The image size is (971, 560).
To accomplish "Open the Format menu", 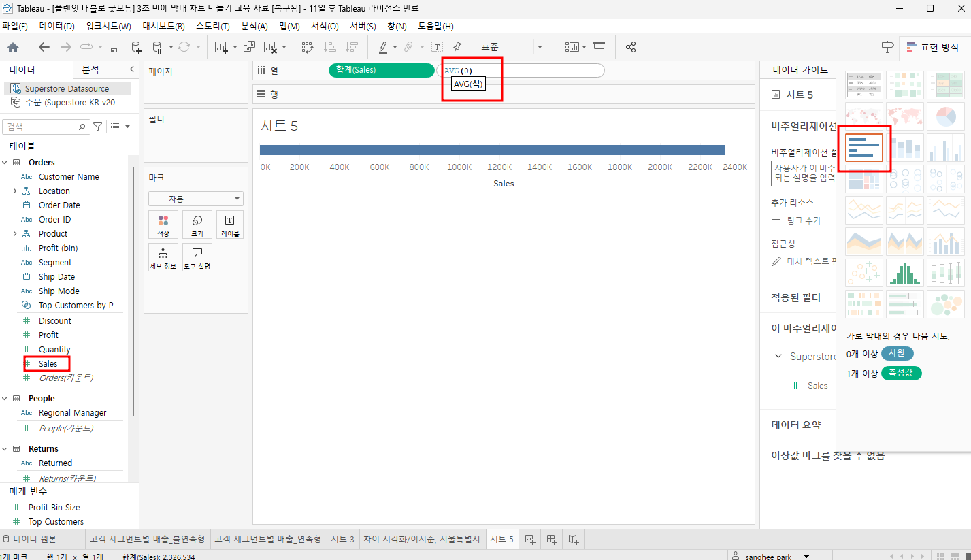I will coord(325,27).
